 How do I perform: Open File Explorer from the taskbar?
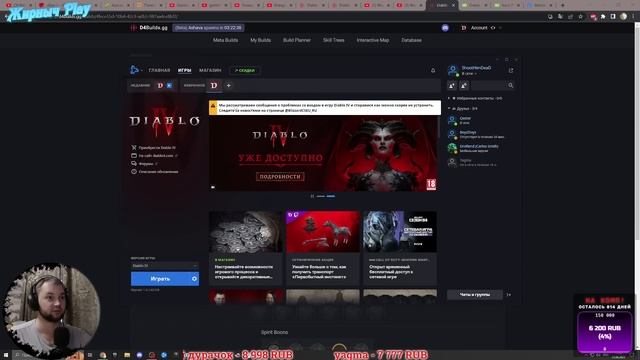(127, 355)
